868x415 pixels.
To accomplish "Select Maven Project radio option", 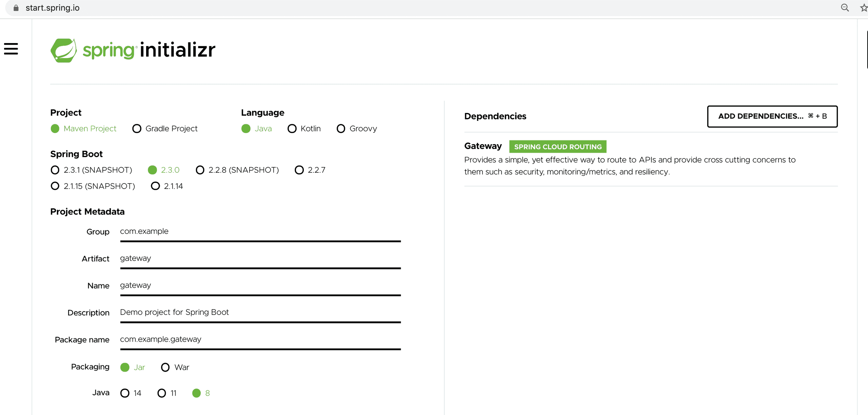I will 83,129.
